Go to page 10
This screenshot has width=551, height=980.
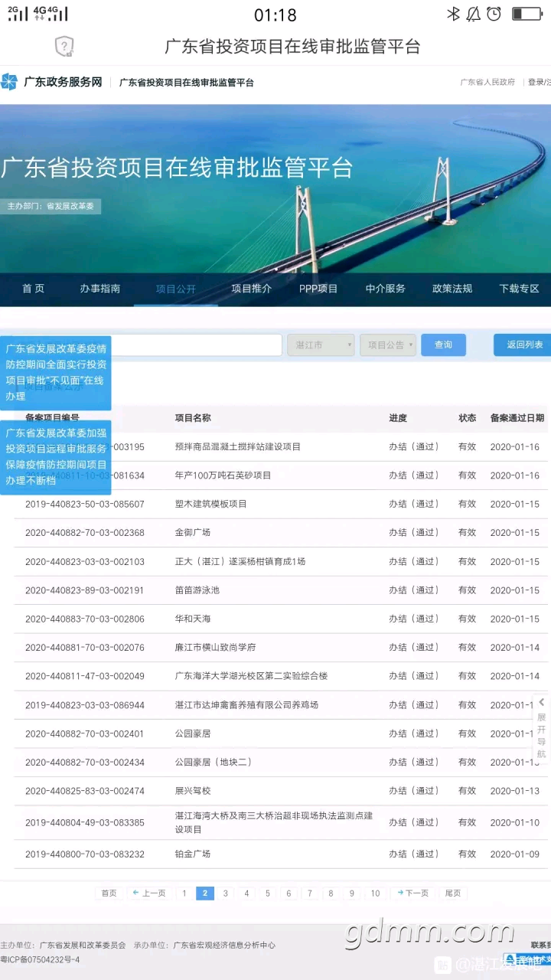click(x=375, y=893)
